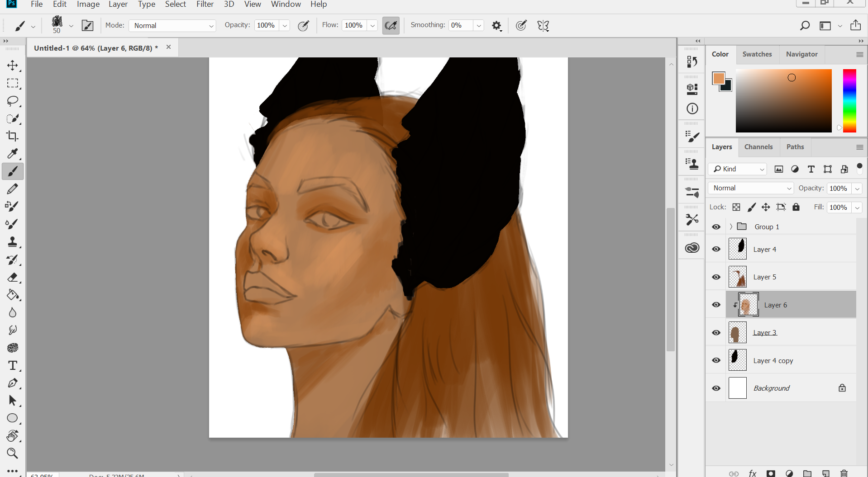Pick the Eyedropper tool
868x477 pixels.
(x=12, y=154)
